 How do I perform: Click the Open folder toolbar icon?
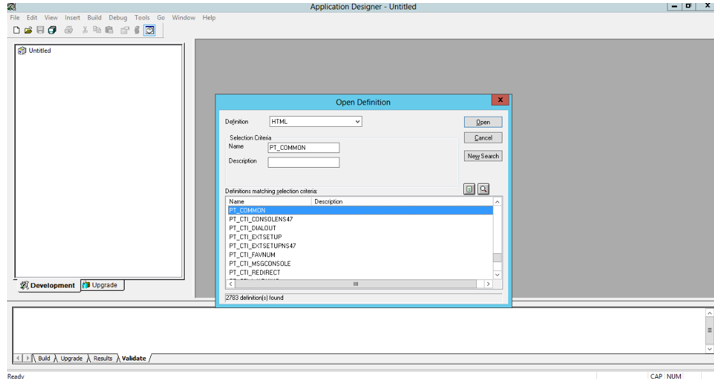pyautogui.click(x=28, y=30)
